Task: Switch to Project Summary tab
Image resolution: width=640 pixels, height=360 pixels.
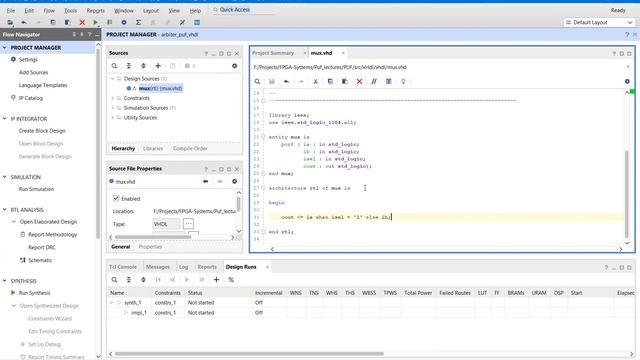Action: coord(273,53)
